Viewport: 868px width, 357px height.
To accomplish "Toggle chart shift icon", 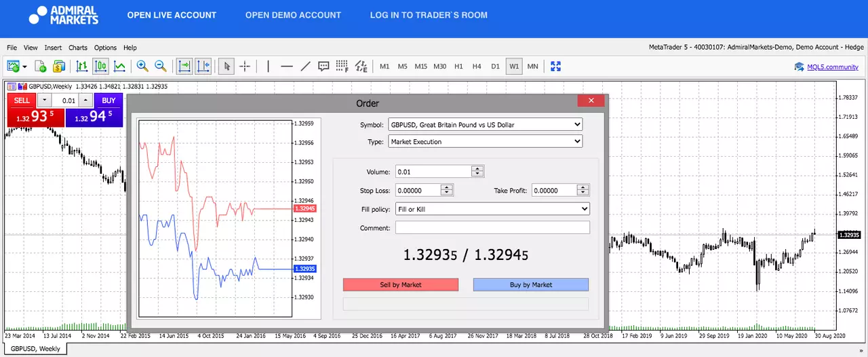I will coord(203,66).
